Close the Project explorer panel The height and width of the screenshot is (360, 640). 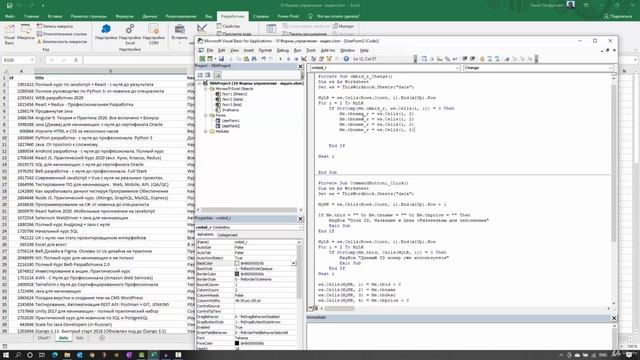300,66
